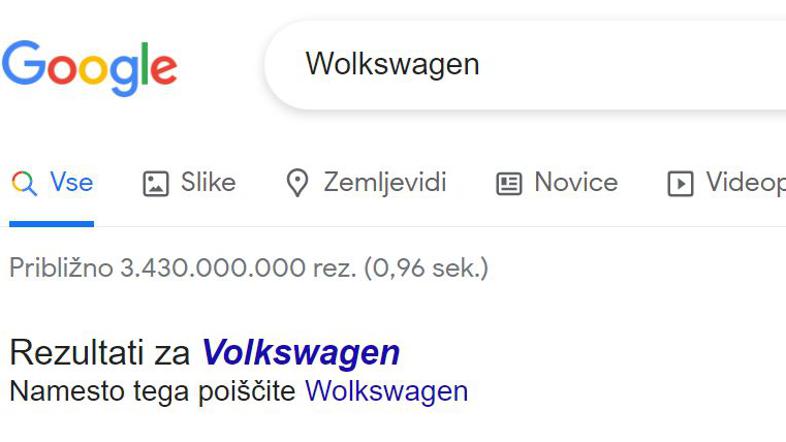Click the magnifier icon beside Vse

24,183
